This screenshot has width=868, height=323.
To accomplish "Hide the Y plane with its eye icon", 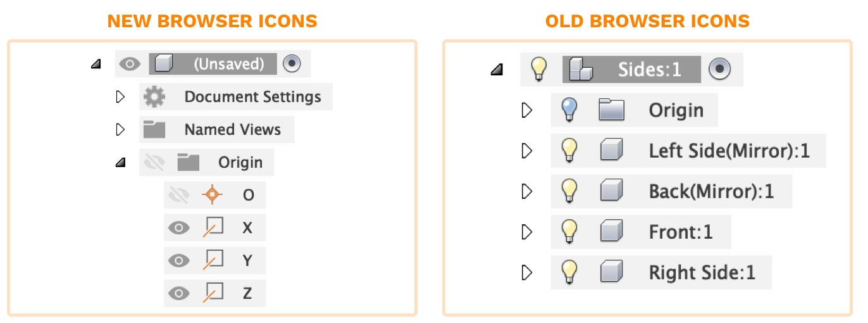I will tap(179, 260).
